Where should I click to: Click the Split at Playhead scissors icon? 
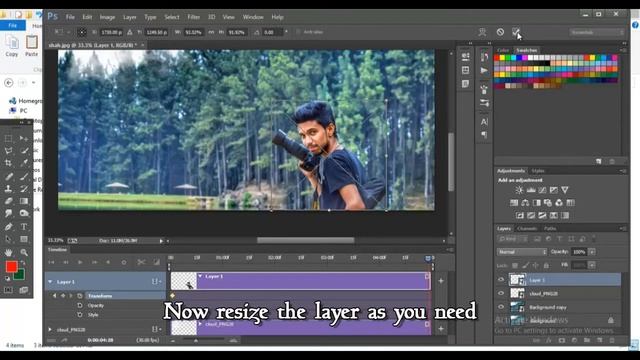141,262
